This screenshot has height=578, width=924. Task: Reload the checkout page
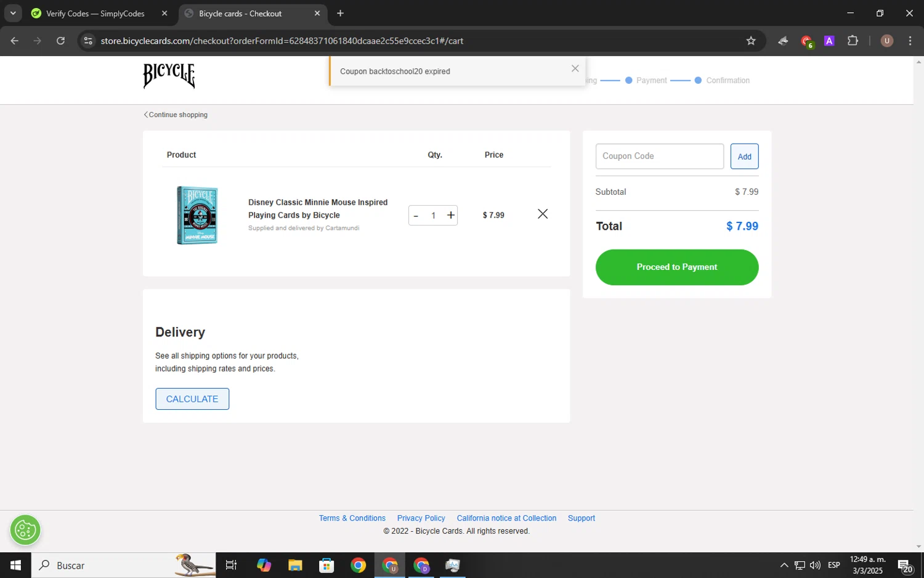click(x=60, y=41)
